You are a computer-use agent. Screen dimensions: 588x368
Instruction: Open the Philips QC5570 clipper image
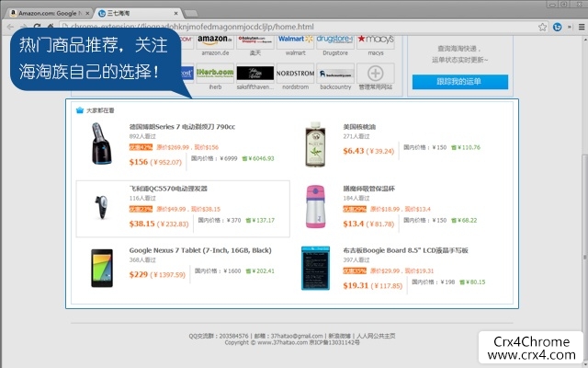101,207
